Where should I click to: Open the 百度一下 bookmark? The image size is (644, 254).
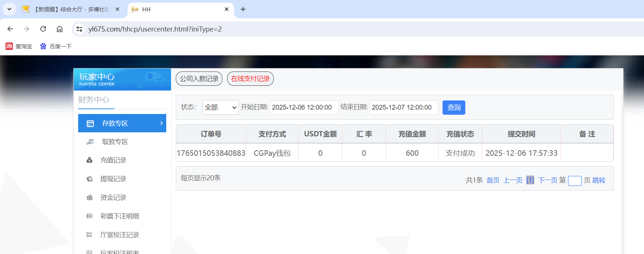point(56,46)
